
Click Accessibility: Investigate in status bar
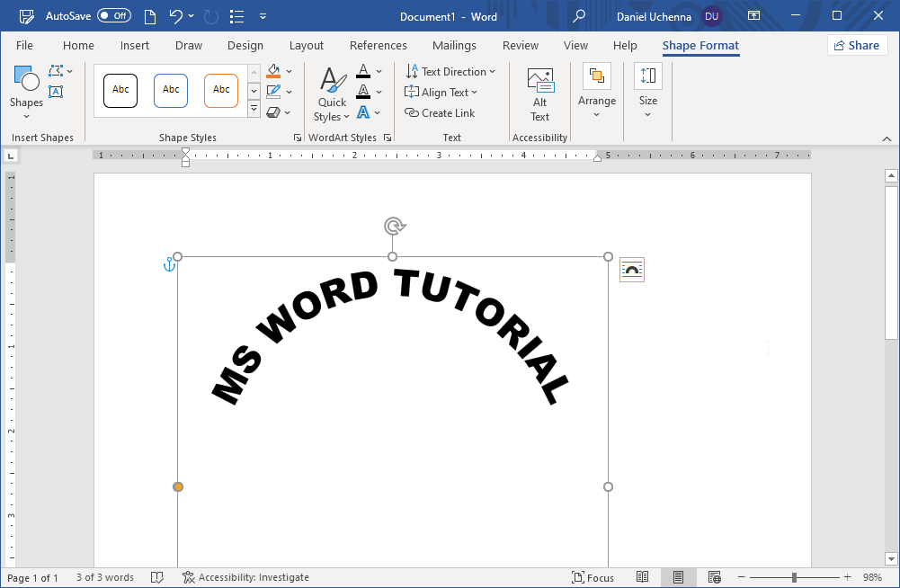[x=245, y=577]
